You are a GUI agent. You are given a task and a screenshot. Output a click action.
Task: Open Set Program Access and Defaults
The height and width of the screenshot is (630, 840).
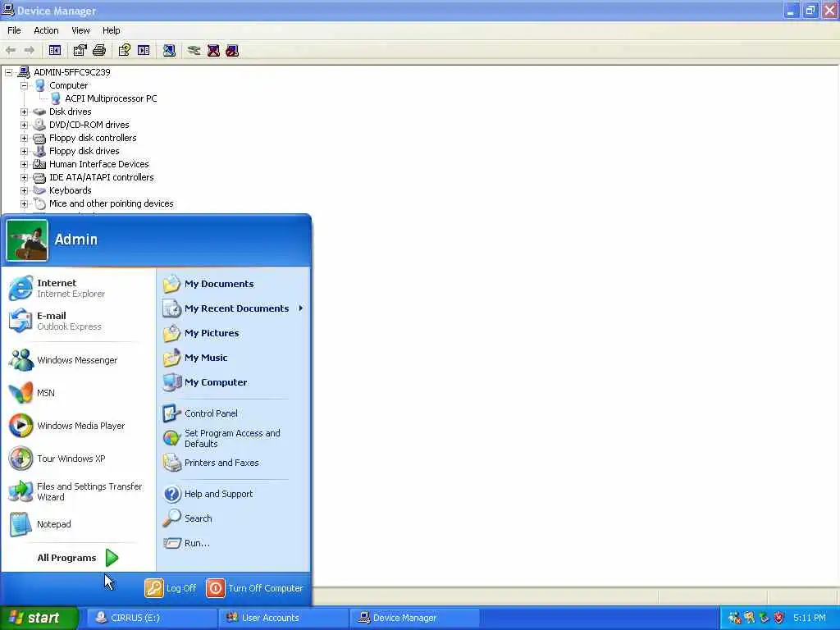pos(234,438)
